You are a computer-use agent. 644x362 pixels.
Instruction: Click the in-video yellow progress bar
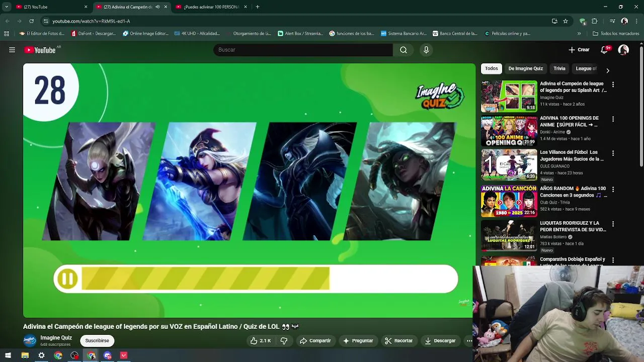[205, 279]
